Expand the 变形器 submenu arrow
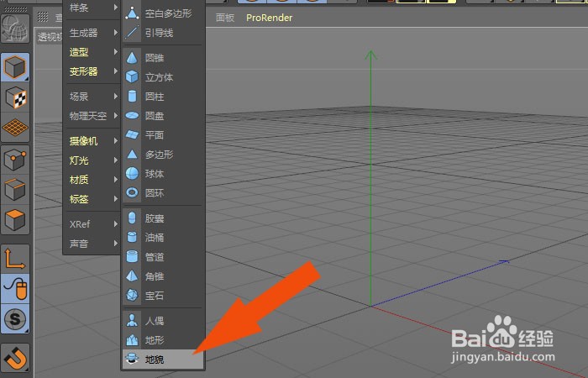This screenshot has width=588, height=378. tap(116, 71)
